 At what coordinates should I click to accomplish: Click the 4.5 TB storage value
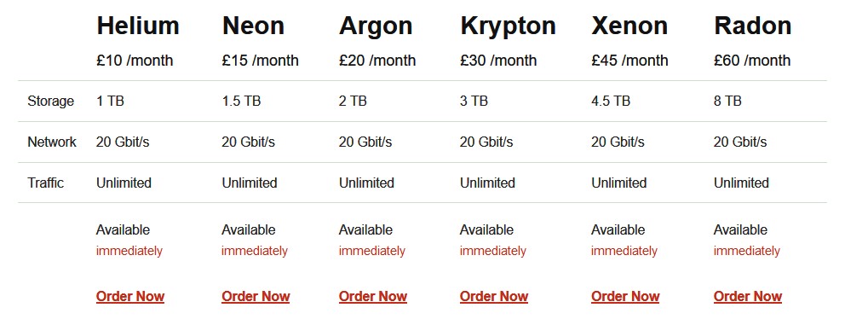pyautogui.click(x=611, y=102)
